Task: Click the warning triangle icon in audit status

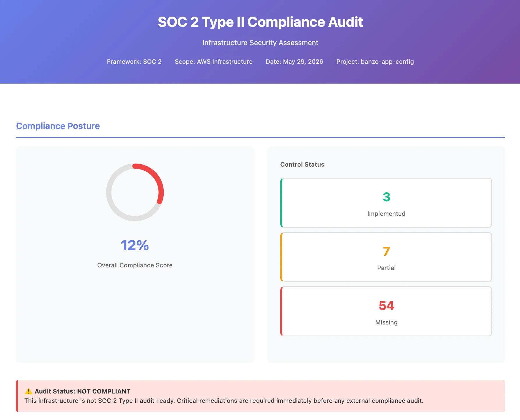Action: pos(29,391)
